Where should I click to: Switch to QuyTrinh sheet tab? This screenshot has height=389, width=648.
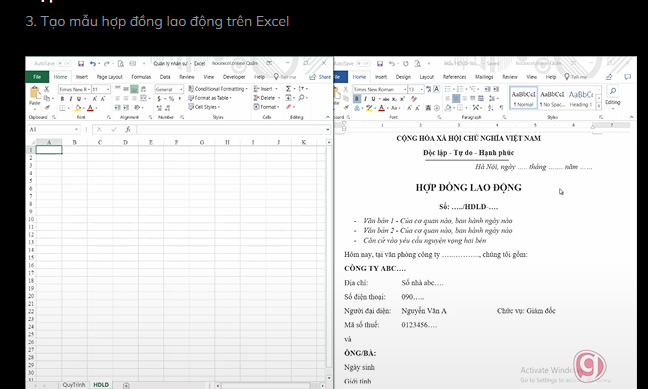click(74, 385)
